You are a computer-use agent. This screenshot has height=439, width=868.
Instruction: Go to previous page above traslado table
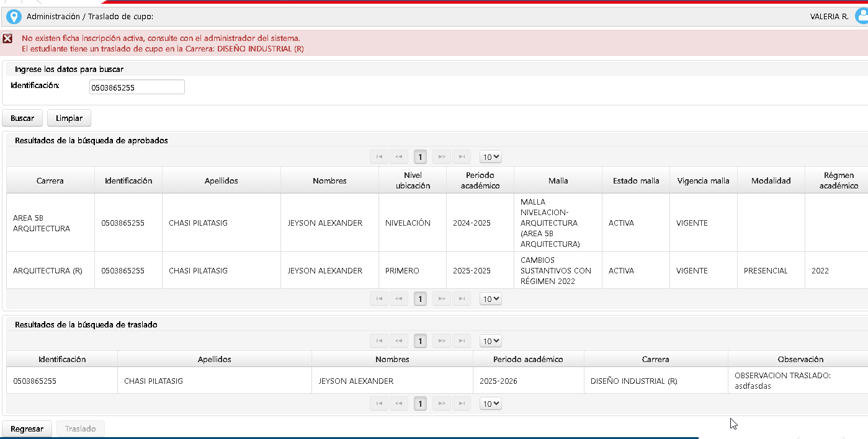pyautogui.click(x=399, y=341)
